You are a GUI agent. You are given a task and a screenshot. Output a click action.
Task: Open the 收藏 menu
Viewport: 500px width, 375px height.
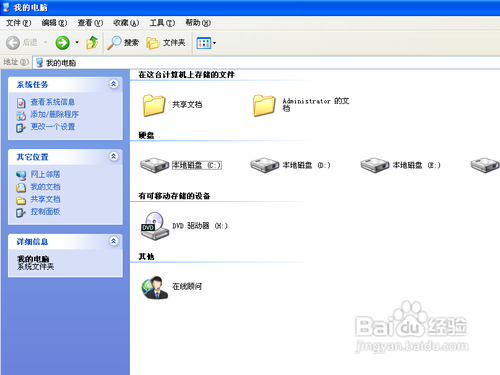click(126, 23)
